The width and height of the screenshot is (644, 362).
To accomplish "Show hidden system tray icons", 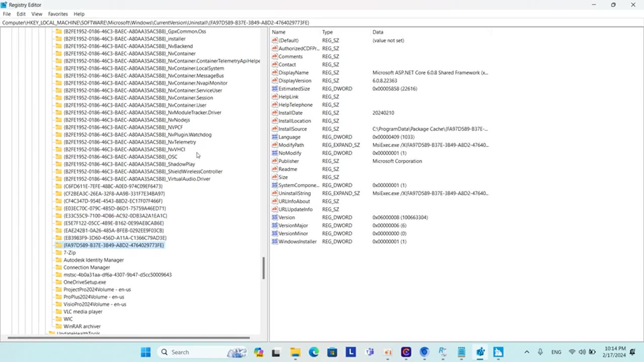I will 527,352.
